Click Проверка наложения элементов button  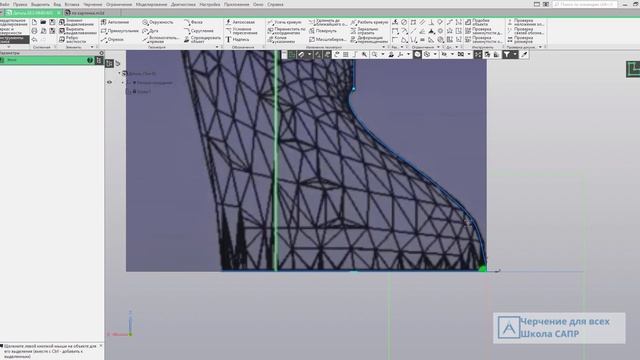tap(526, 22)
